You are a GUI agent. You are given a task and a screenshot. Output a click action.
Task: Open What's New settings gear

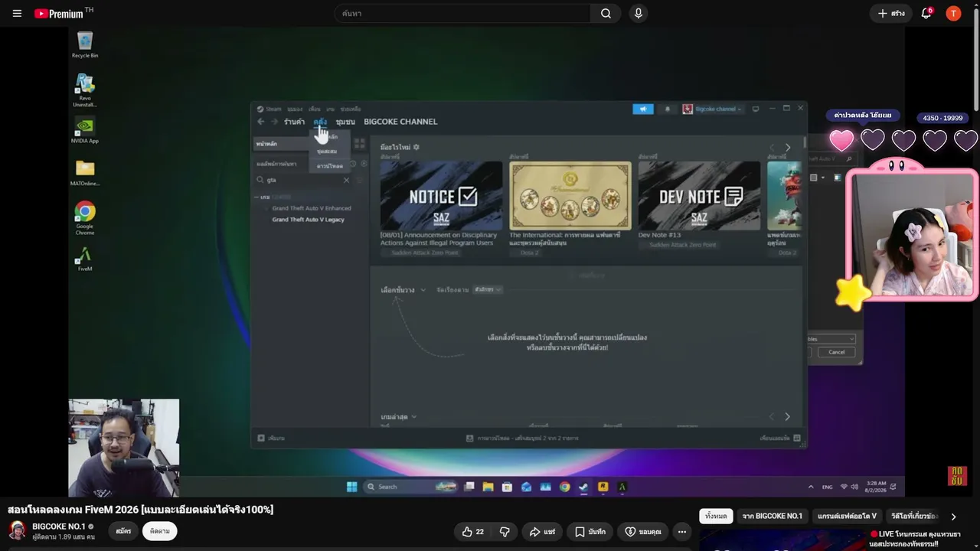(x=416, y=147)
